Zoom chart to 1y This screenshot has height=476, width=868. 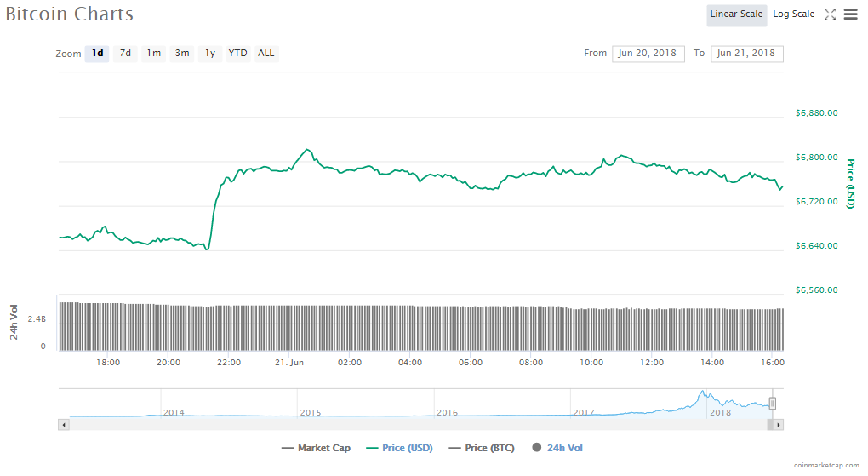point(209,54)
